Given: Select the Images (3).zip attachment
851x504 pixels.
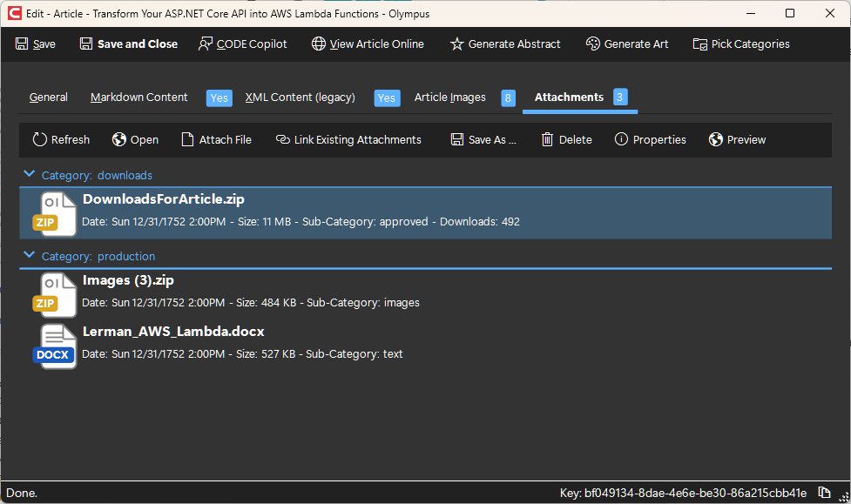Looking at the screenshot, I should (x=425, y=294).
